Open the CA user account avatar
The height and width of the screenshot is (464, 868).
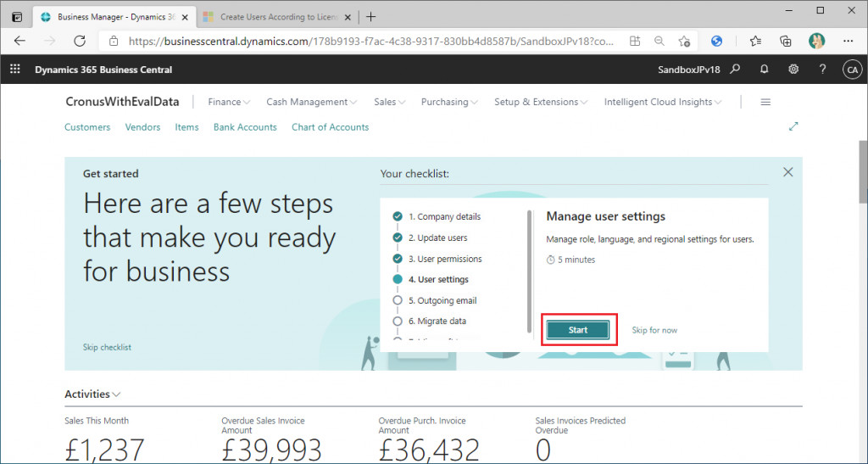pyautogui.click(x=852, y=70)
